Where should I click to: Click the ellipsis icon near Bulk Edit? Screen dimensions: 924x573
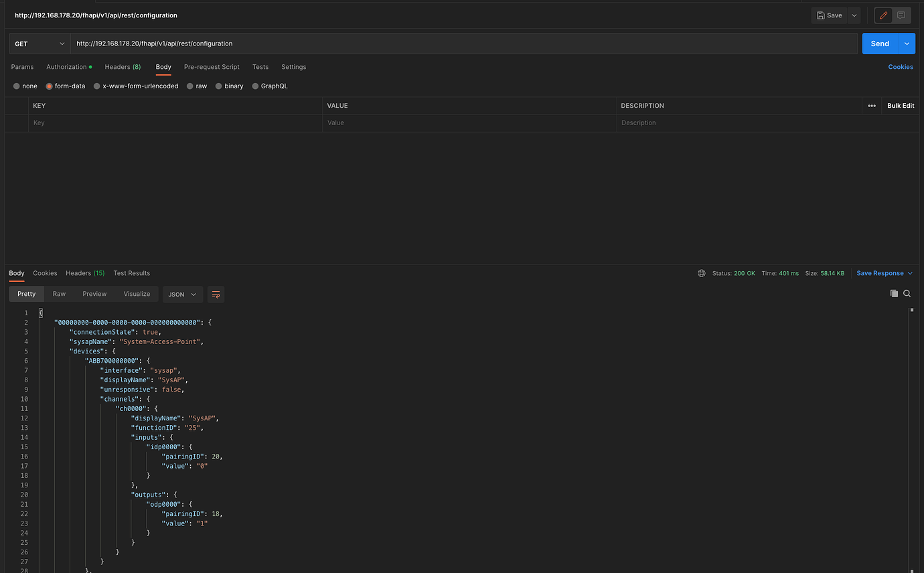pos(872,105)
